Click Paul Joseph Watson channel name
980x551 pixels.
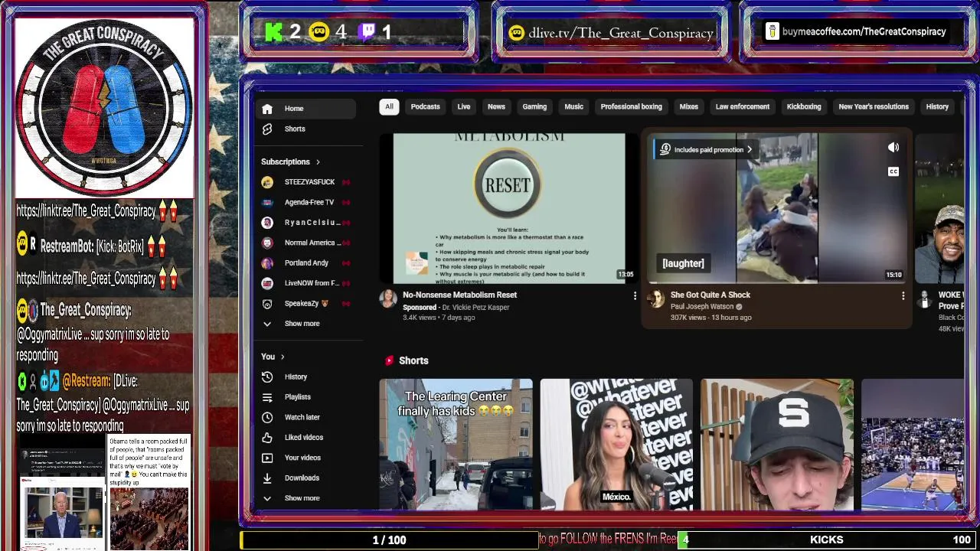coord(702,307)
